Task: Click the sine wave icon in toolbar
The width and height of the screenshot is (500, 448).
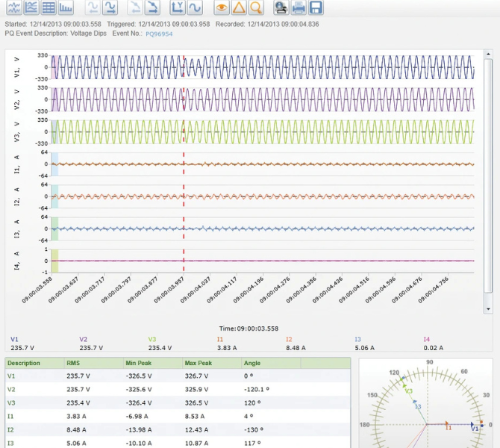Action: 195,8
